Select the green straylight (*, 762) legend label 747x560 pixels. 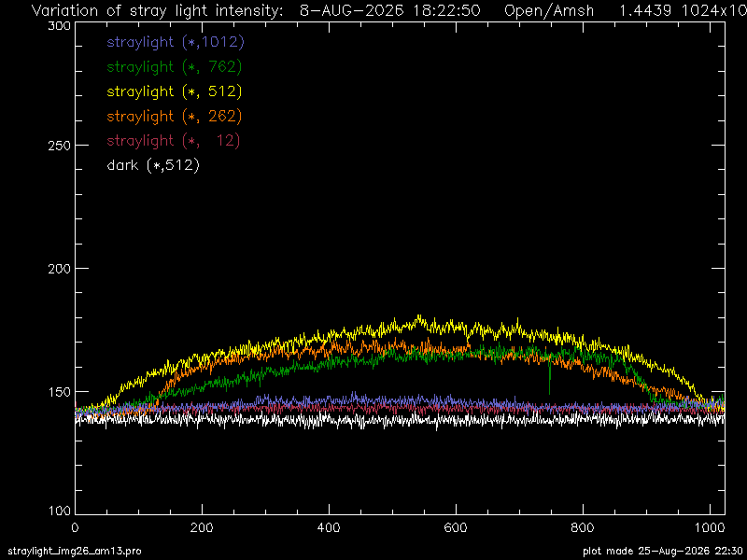tap(174, 67)
